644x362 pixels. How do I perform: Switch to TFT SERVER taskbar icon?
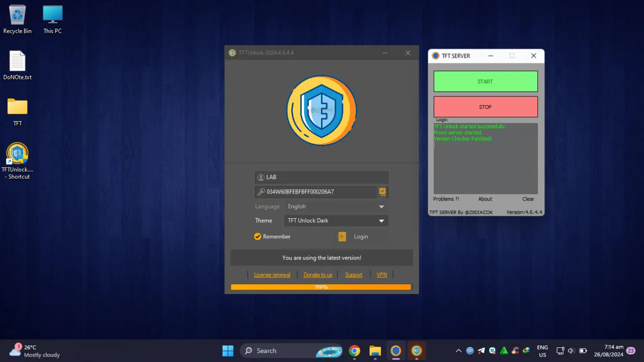(x=395, y=350)
